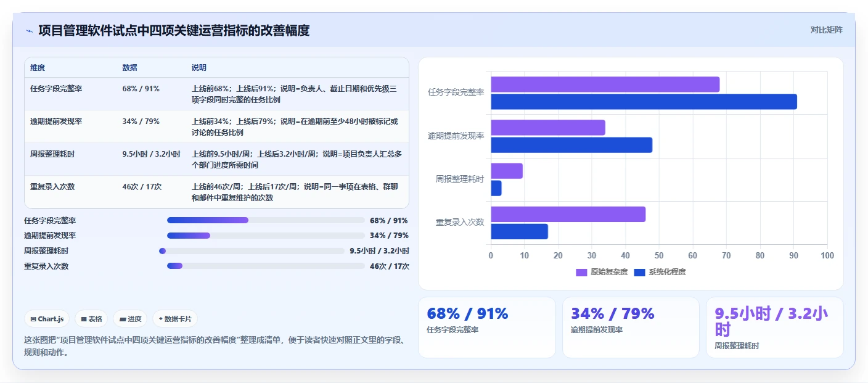Click progress value 46次 / 17次
Screen dimensions: 868x383
(390, 266)
